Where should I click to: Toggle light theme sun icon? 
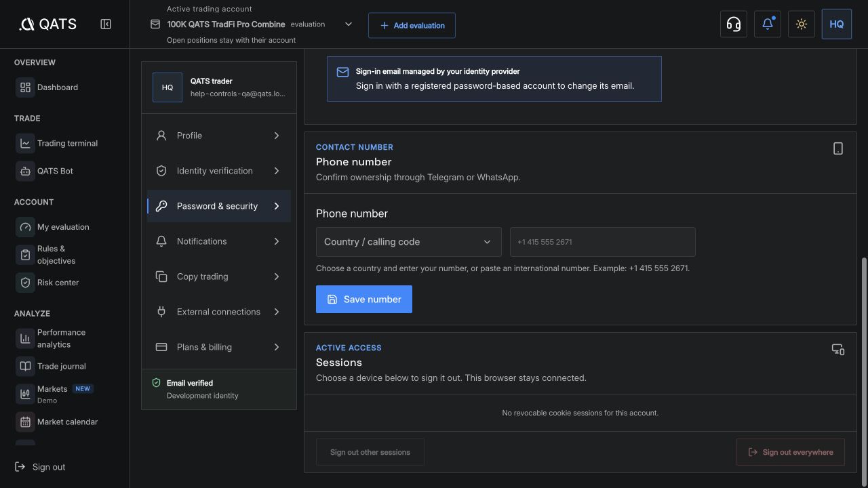(802, 24)
